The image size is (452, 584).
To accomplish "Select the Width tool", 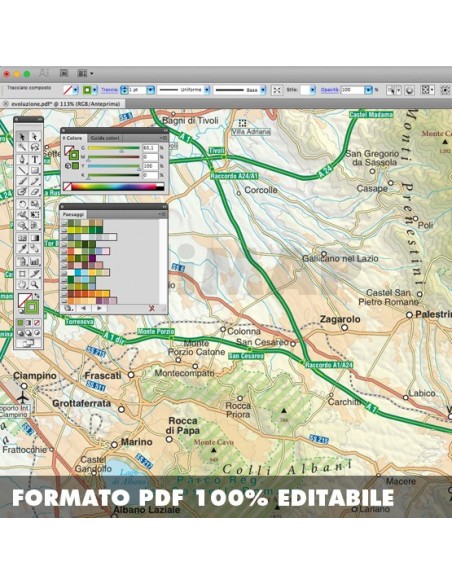I will click(x=22, y=214).
